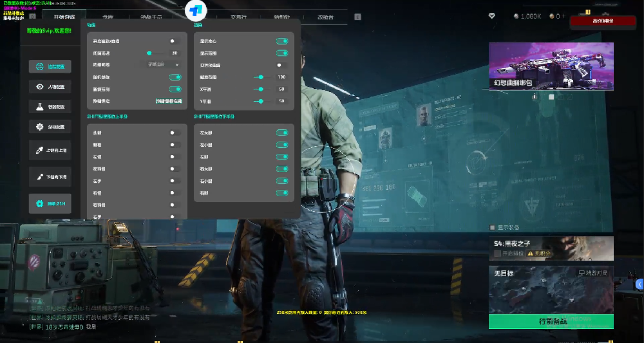Toggle the 智能预判 switch

175,89
